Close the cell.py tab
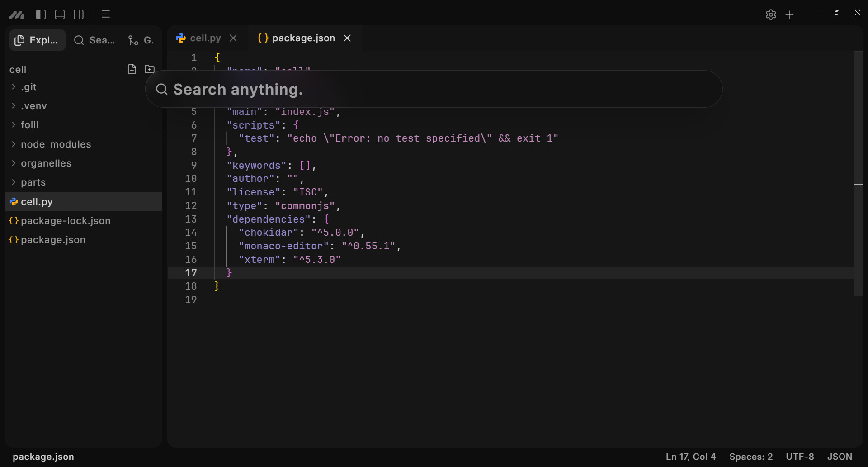 [x=233, y=38]
